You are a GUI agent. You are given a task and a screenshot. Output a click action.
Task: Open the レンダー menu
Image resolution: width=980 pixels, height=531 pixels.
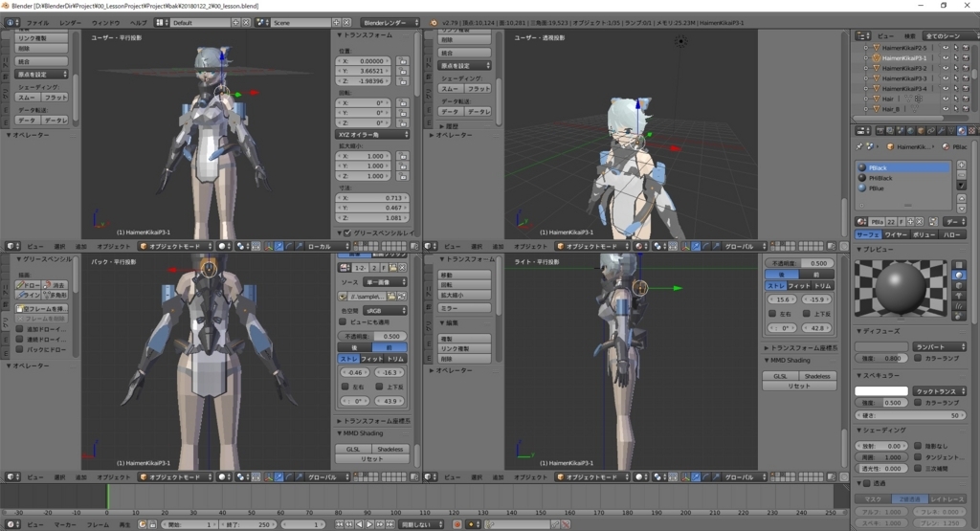click(x=70, y=23)
